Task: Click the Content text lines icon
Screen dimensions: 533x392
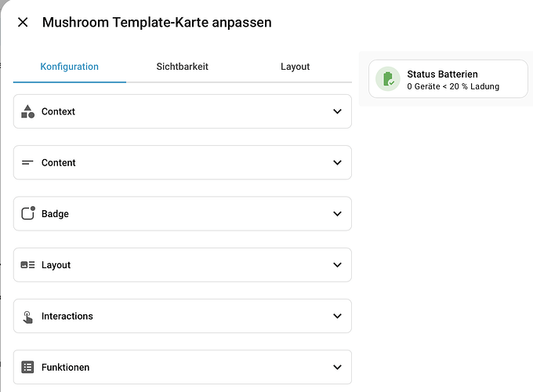Action: pos(27,162)
